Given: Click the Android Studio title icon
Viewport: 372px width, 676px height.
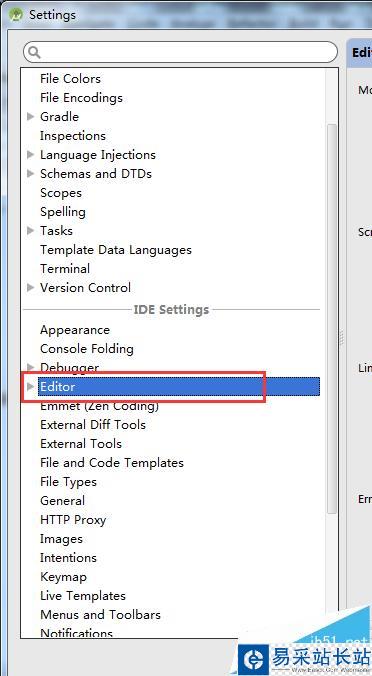Looking at the screenshot, I should tap(16, 15).
